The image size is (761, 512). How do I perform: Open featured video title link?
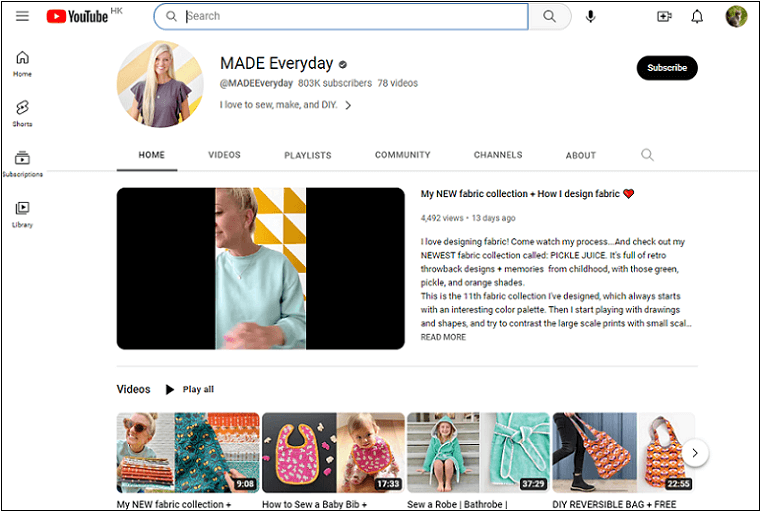click(x=528, y=194)
